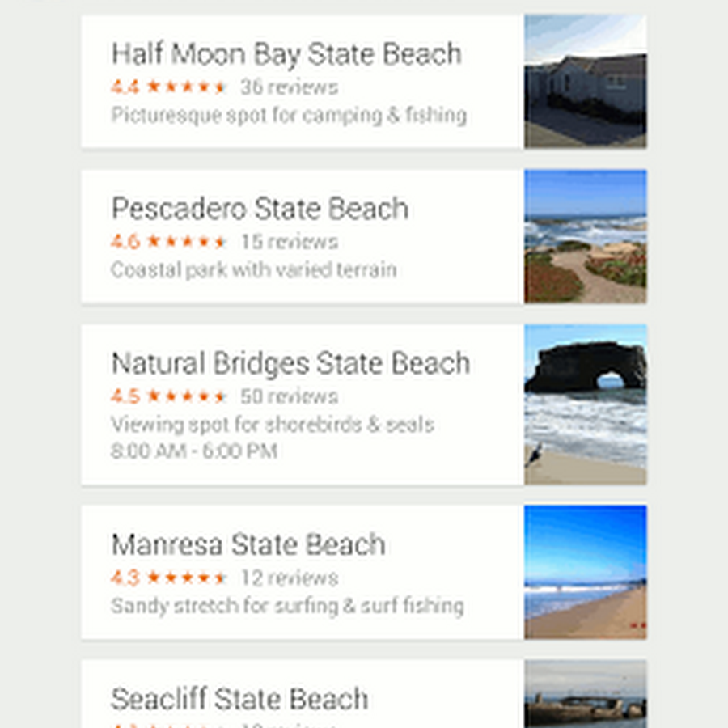Open the Manresa State Beach listing
The width and height of the screenshot is (728, 728).
point(248,544)
